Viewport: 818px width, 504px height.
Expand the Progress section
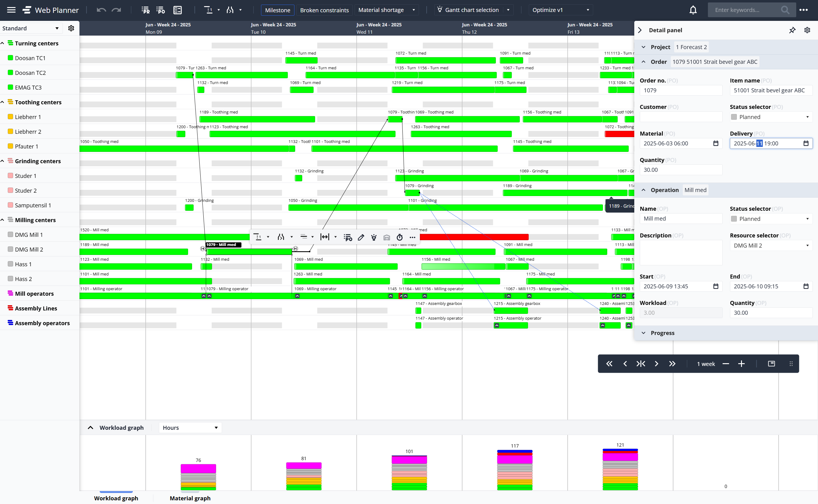point(643,333)
